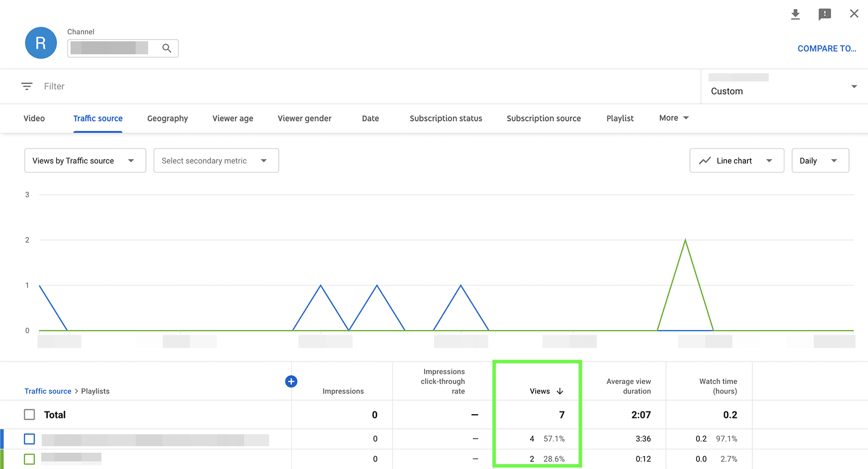Click the blue add metric plus icon
Image resolution: width=868 pixels, height=469 pixels.
pyautogui.click(x=291, y=382)
